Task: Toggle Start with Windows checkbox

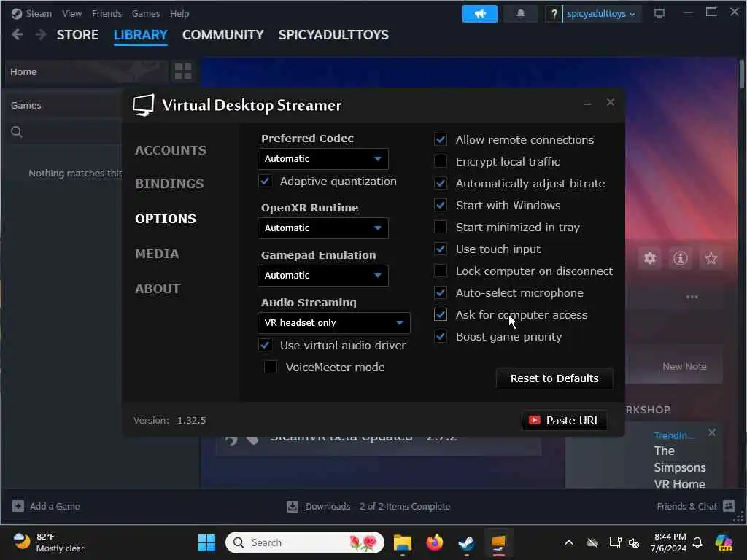Action: point(441,205)
